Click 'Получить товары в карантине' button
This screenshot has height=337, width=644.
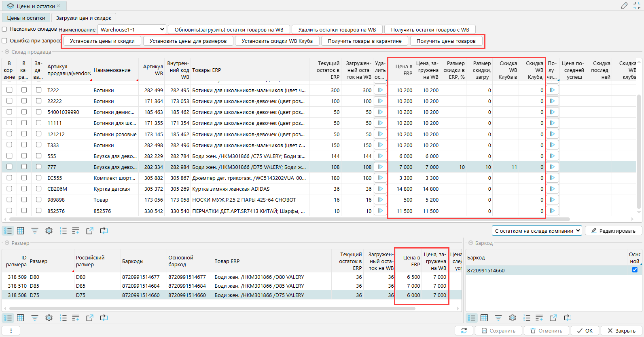click(365, 41)
